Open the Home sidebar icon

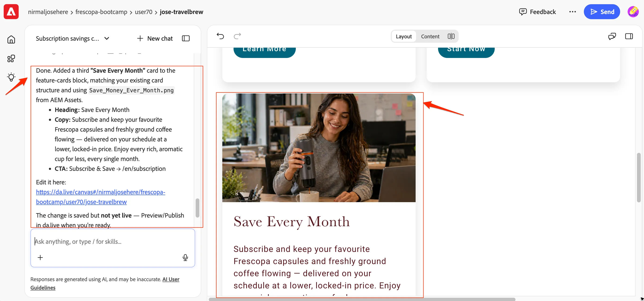click(x=11, y=39)
